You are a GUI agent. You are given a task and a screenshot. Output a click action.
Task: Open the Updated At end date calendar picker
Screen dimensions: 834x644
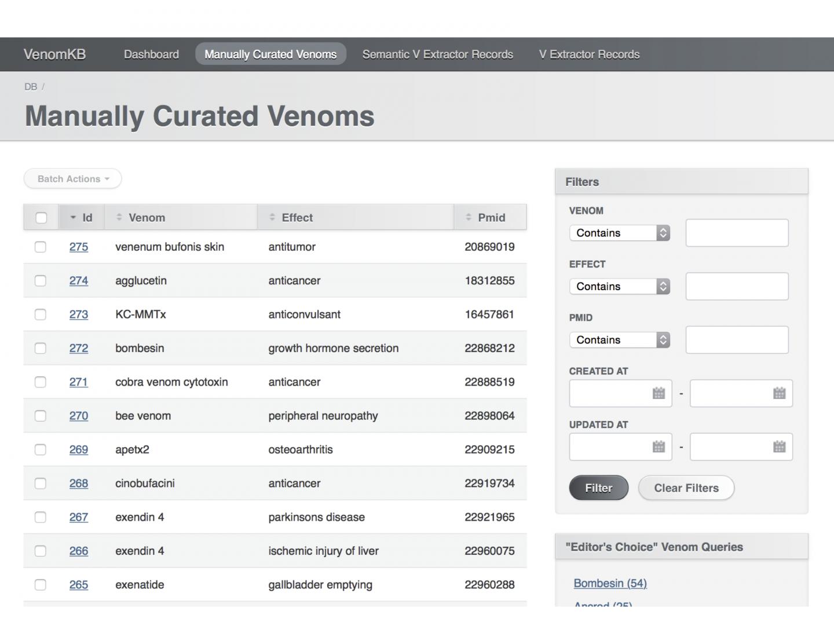778,447
